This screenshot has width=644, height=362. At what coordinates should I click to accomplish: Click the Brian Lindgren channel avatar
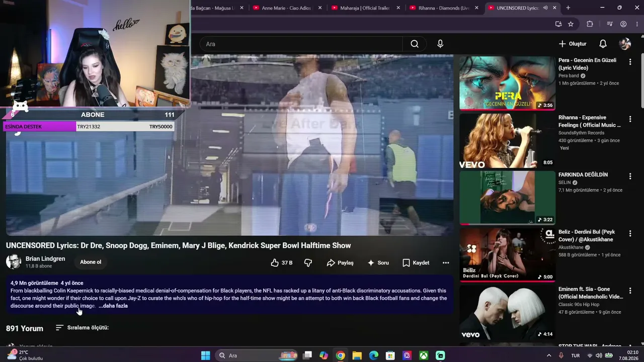click(x=14, y=262)
